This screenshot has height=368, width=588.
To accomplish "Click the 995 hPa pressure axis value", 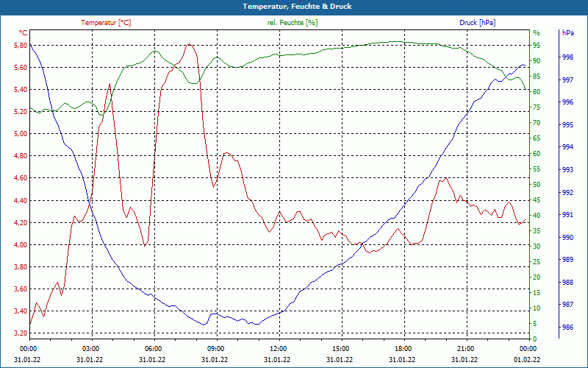I will click(568, 125).
